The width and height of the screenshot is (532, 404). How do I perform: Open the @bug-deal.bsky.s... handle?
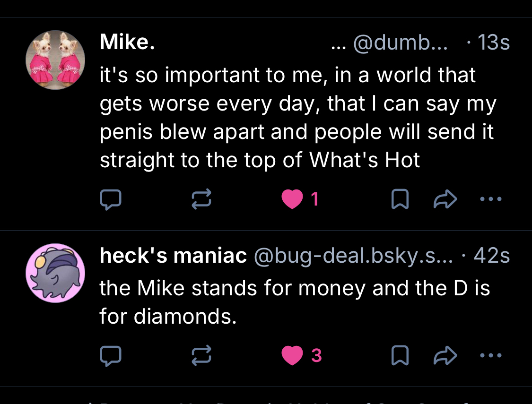tap(353, 256)
